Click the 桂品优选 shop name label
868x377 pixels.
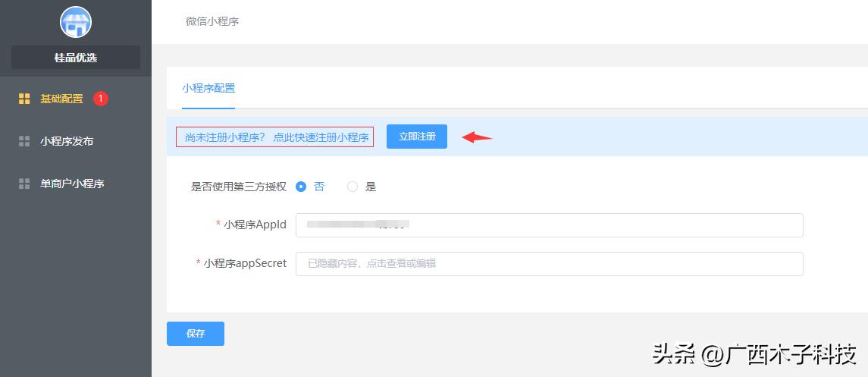[76, 58]
